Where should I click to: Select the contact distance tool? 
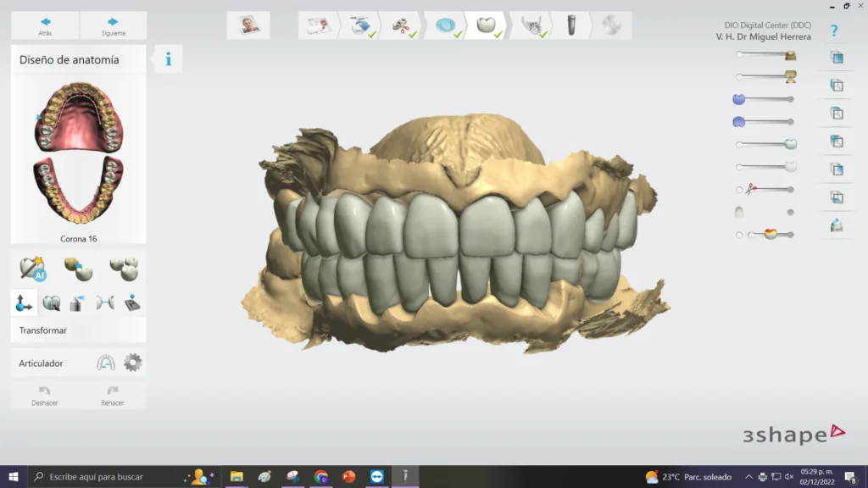(x=104, y=302)
